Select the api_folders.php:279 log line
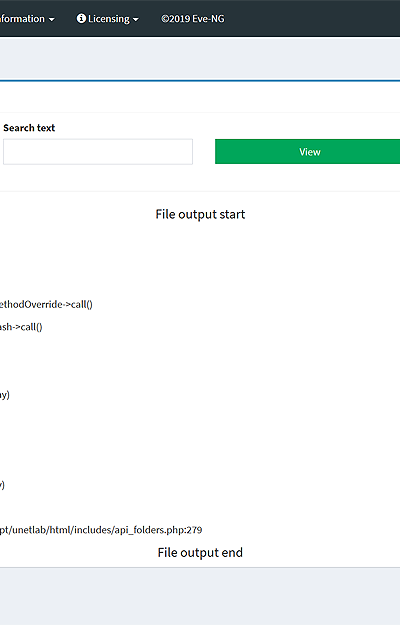This screenshot has width=400, height=625. click(101, 530)
